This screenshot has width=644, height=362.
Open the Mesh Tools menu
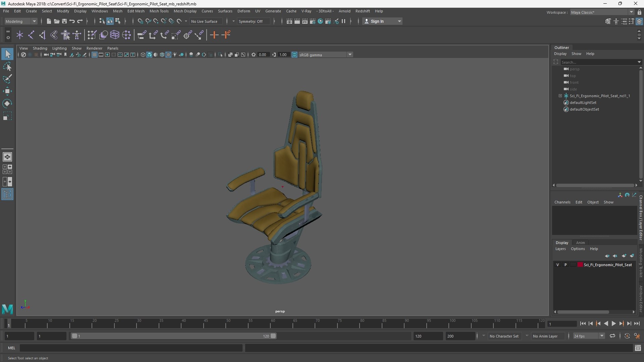pyautogui.click(x=159, y=11)
